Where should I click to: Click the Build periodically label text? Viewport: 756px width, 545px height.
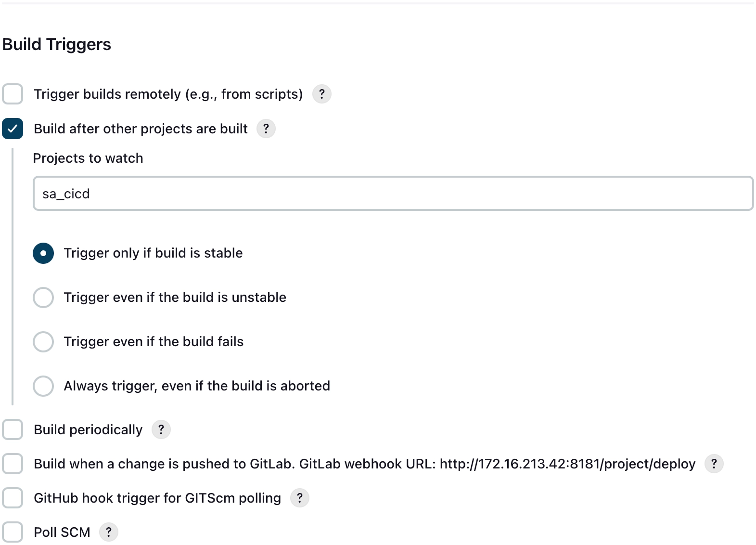click(88, 429)
